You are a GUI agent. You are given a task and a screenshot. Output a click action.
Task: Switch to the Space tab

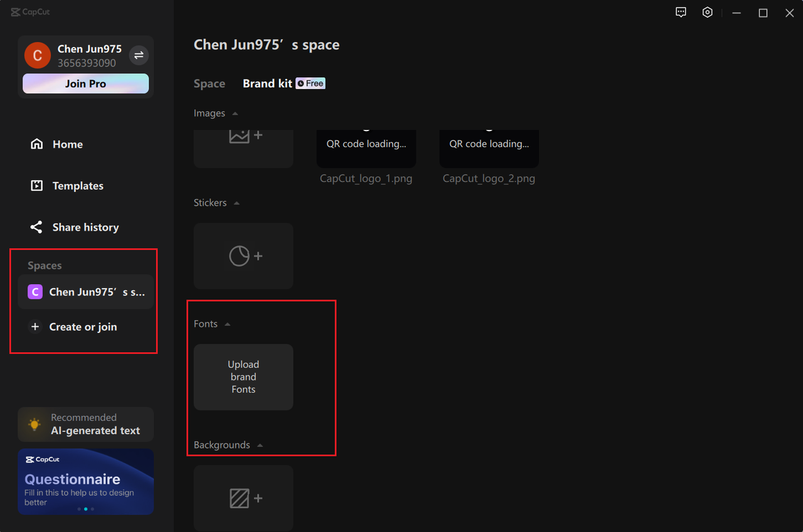tap(210, 83)
